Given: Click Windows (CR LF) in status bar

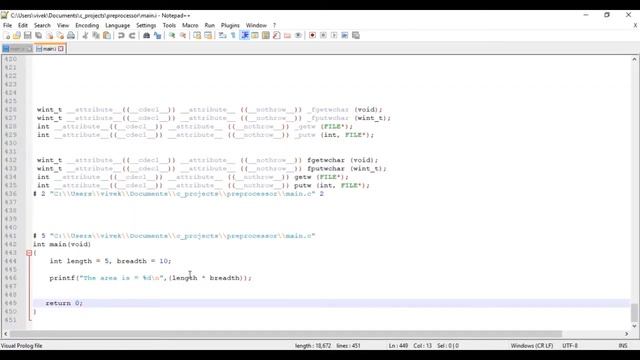Looking at the screenshot, I should pos(531,346).
